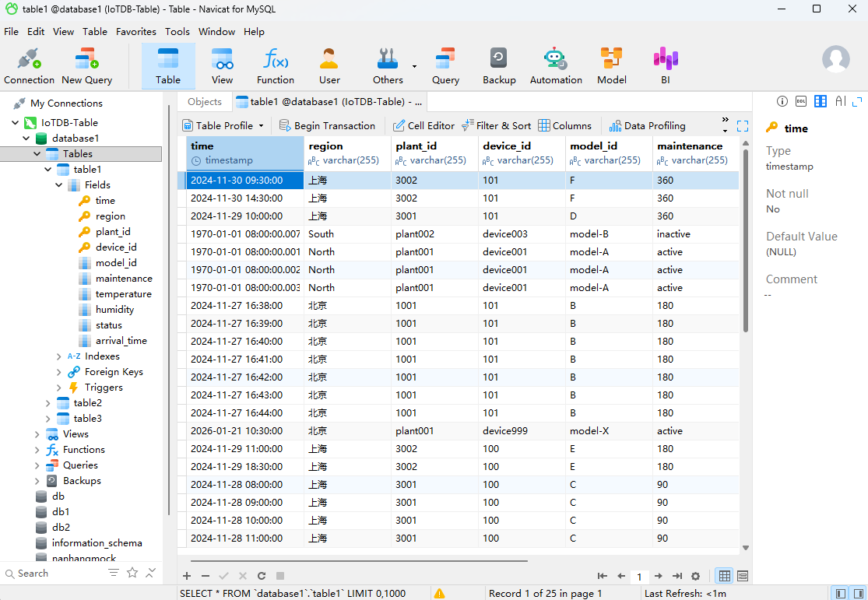
Task: Expand the Indexes node under table1
Action: pyautogui.click(x=60, y=356)
